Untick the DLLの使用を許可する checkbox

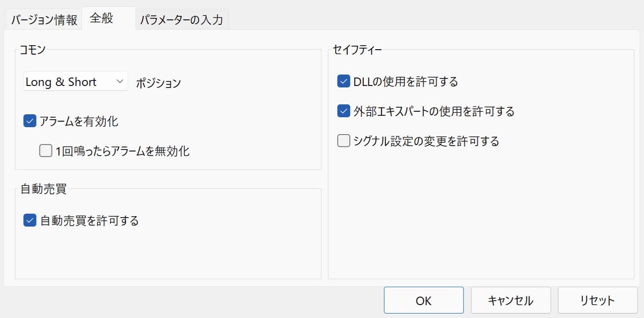click(x=344, y=81)
